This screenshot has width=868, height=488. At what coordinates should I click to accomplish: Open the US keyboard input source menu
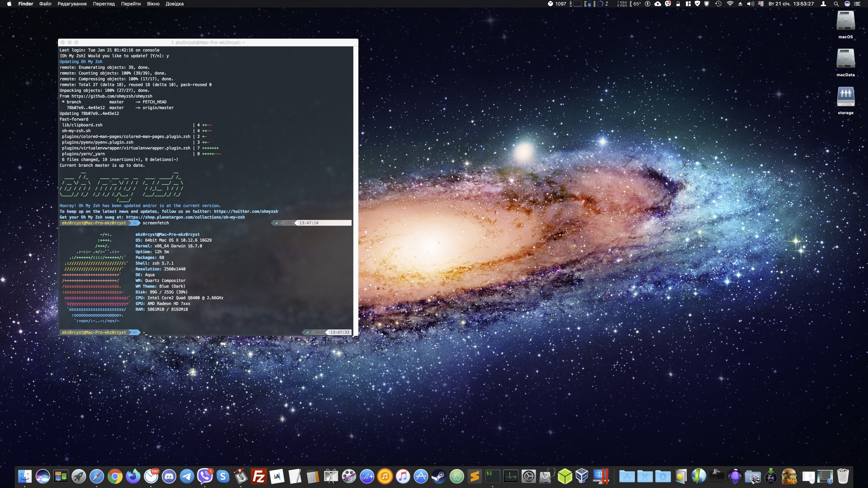pos(761,4)
